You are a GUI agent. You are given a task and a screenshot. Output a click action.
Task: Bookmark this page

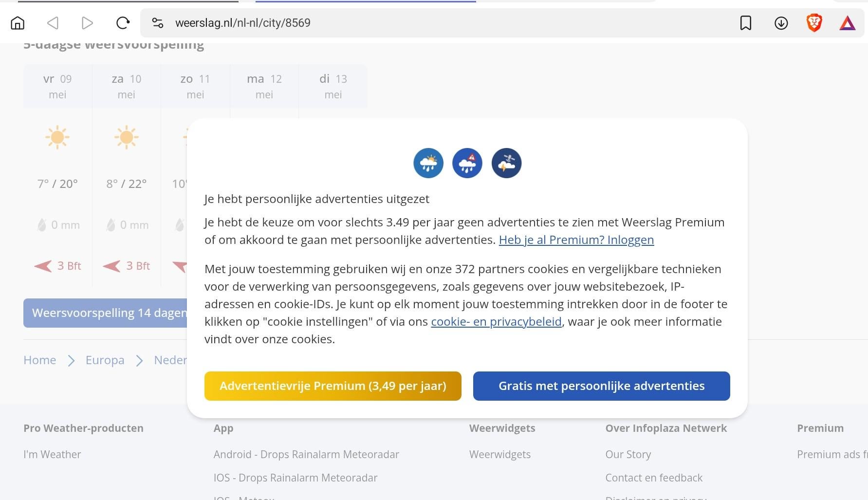click(x=745, y=23)
